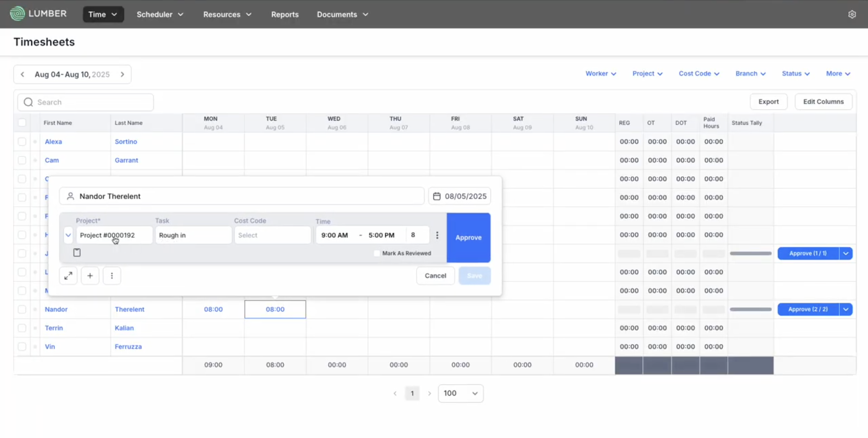Click the calendar icon next to 08/05/2025
The width and height of the screenshot is (868, 438).
[x=437, y=197]
